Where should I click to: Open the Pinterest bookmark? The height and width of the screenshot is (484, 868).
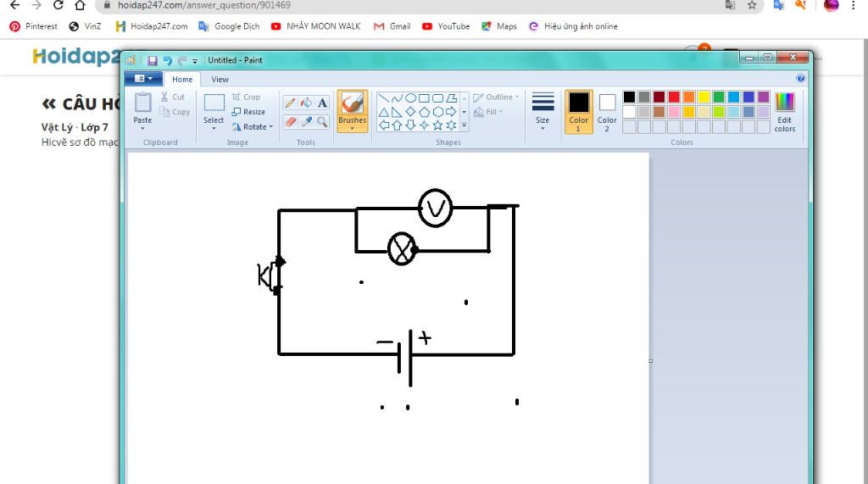[x=34, y=26]
